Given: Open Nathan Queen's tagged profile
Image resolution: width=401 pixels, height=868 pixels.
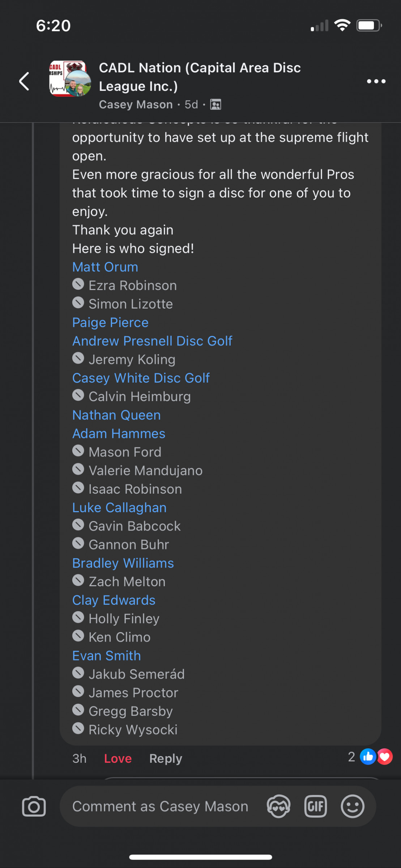Looking at the screenshot, I should click(116, 415).
